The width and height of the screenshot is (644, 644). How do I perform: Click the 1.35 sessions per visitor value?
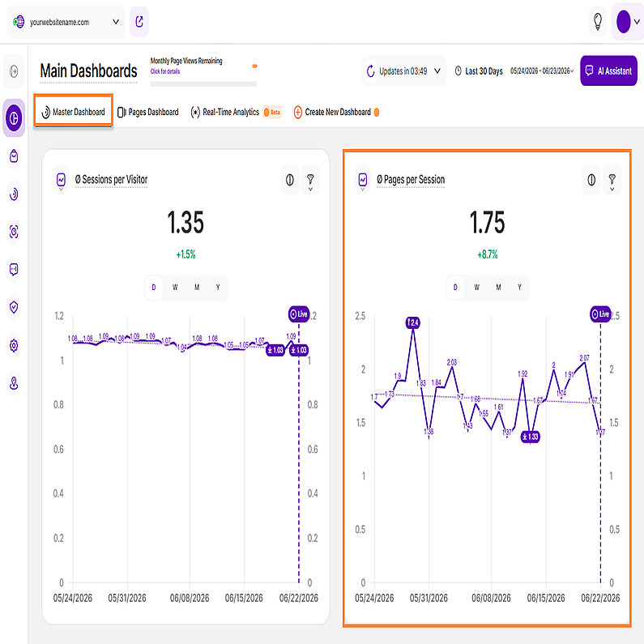click(186, 223)
